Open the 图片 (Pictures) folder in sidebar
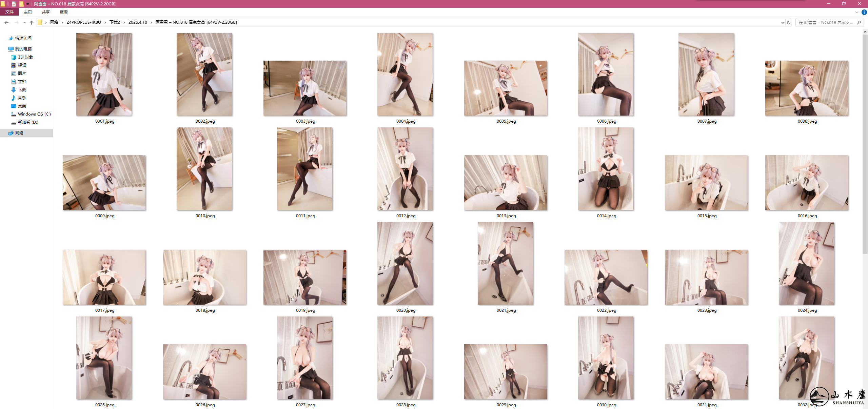Screen dimensions: 868x409 (x=22, y=73)
